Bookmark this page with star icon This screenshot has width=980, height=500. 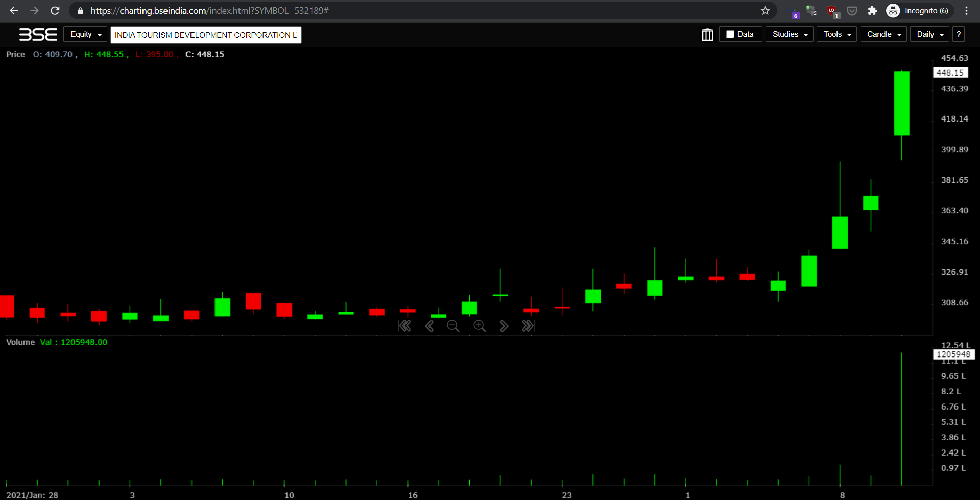(x=765, y=10)
